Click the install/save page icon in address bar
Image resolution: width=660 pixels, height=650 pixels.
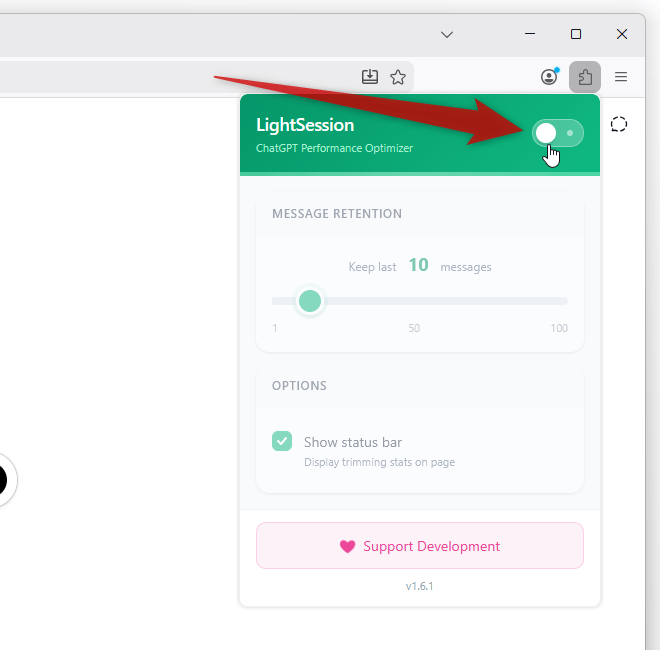(370, 77)
